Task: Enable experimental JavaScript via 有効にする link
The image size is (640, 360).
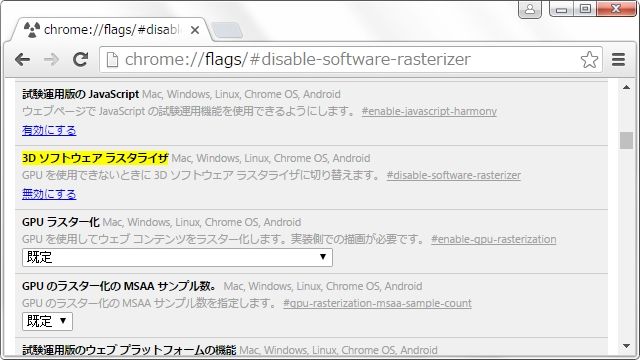Action: pos(49,130)
